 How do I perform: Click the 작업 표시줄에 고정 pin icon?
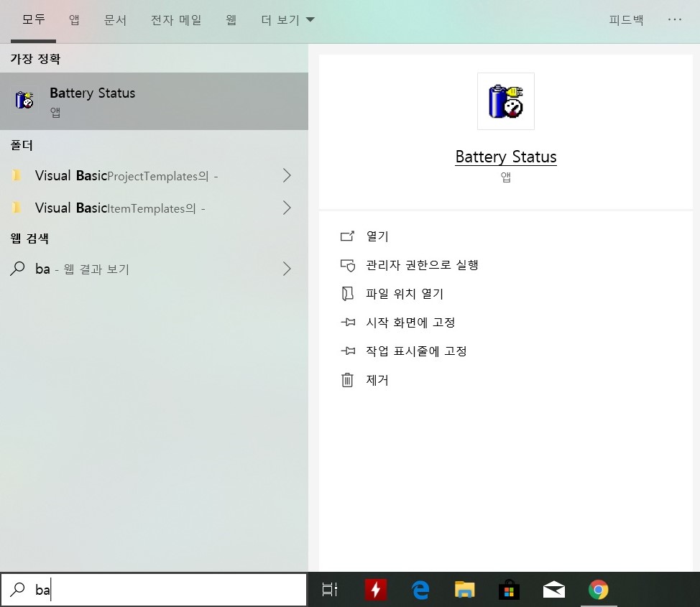tap(347, 351)
